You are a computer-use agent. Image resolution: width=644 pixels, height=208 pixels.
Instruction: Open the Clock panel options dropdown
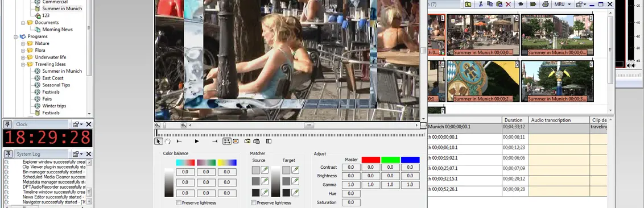click(77, 124)
